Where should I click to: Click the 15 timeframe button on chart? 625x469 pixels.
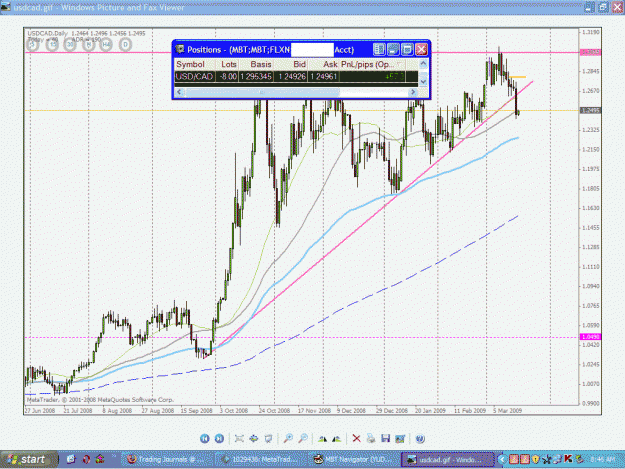52,45
